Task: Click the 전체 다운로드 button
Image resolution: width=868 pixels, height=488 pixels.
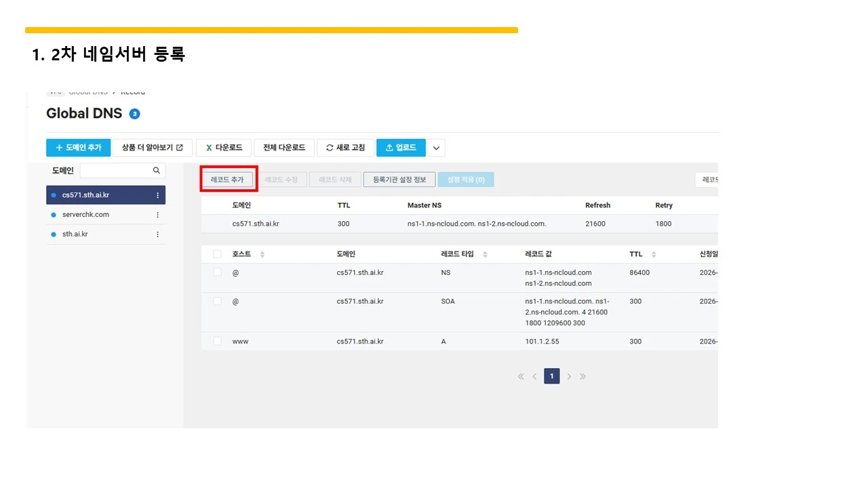Action: pos(284,148)
